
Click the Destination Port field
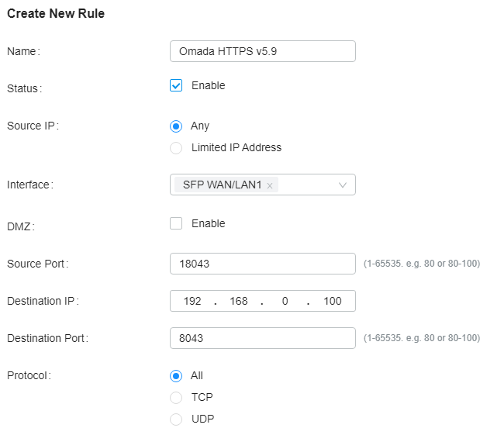[x=263, y=338]
